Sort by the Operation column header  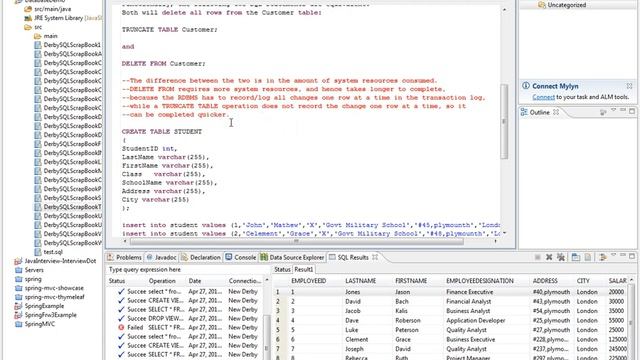click(x=162, y=281)
